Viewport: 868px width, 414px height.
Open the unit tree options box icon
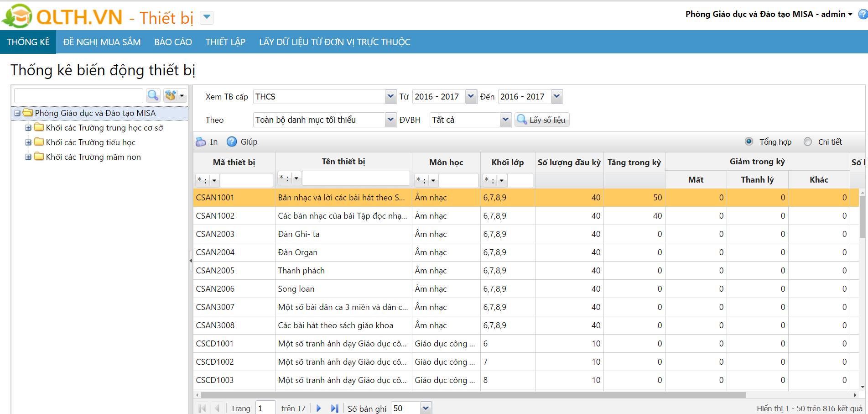(x=171, y=95)
